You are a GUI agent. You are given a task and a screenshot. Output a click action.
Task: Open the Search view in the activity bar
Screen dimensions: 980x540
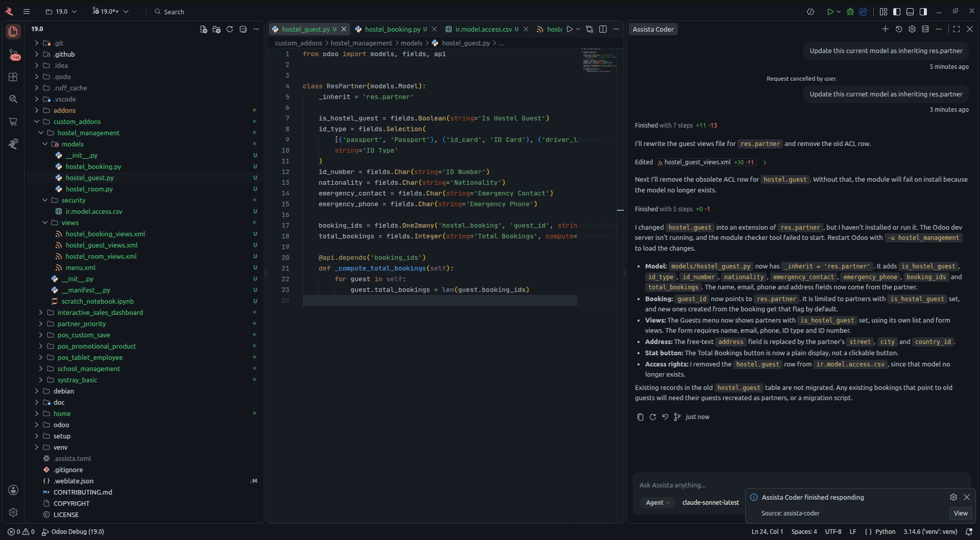13,99
